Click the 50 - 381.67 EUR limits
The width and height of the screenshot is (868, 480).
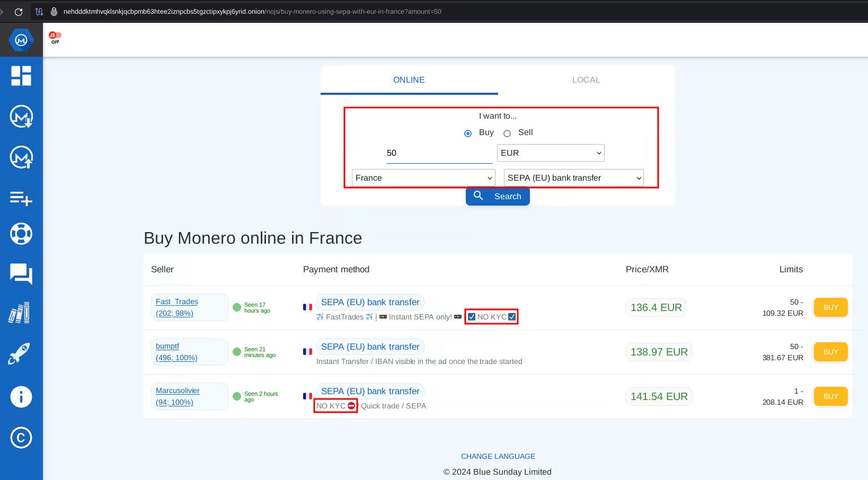click(x=783, y=352)
